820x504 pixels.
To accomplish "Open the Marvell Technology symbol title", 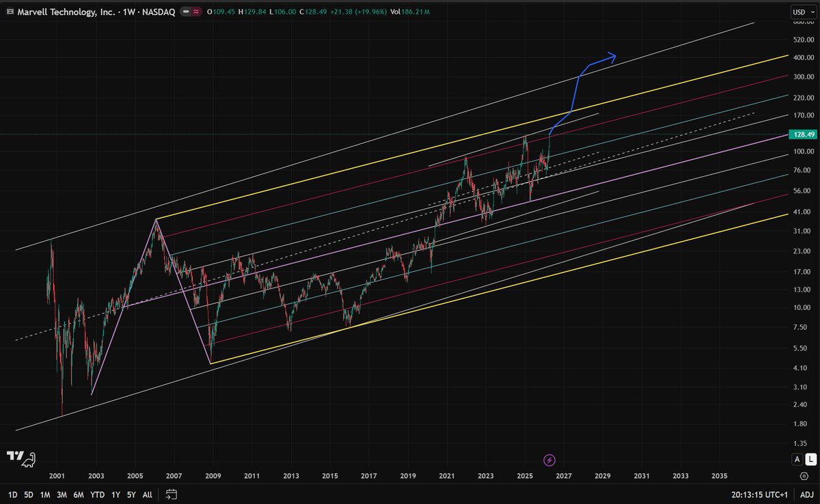I will click(x=95, y=12).
